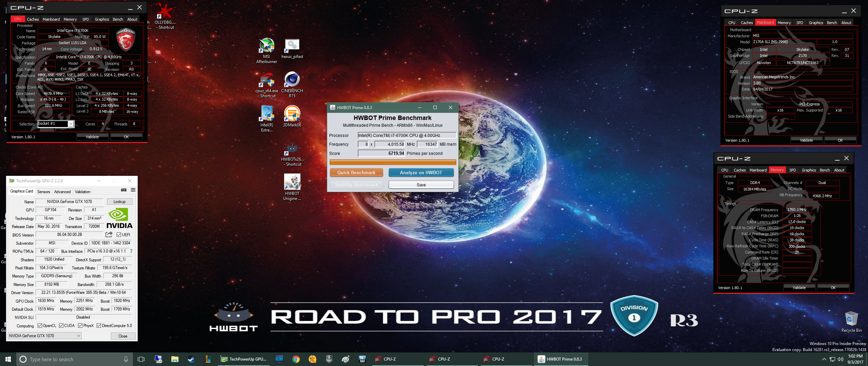This screenshot has width=868, height=366.
Task: Toggle DirectCompute 5.0 checkbox in GPU-Z
Action: point(99,326)
